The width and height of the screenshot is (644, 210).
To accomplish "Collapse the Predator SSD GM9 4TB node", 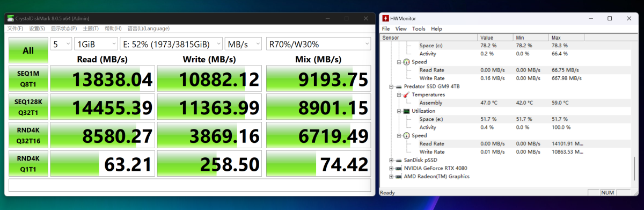I will pos(391,86).
